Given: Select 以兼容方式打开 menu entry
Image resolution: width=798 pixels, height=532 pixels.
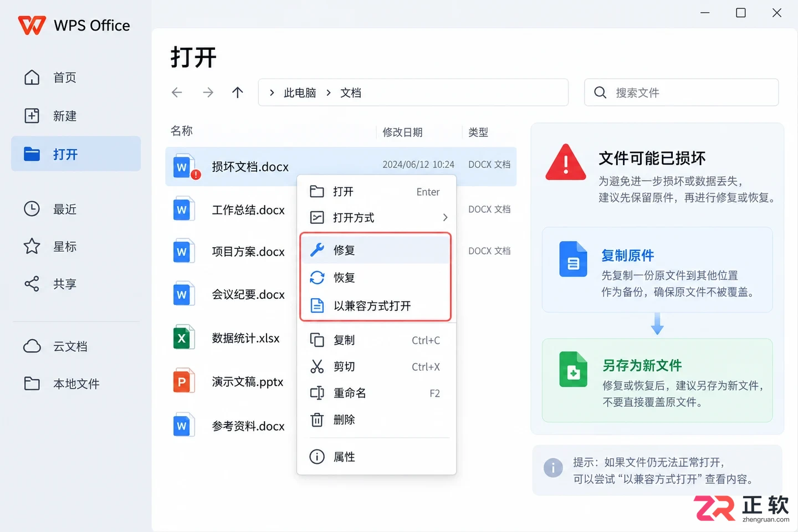Looking at the screenshot, I should click(x=376, y=305).
